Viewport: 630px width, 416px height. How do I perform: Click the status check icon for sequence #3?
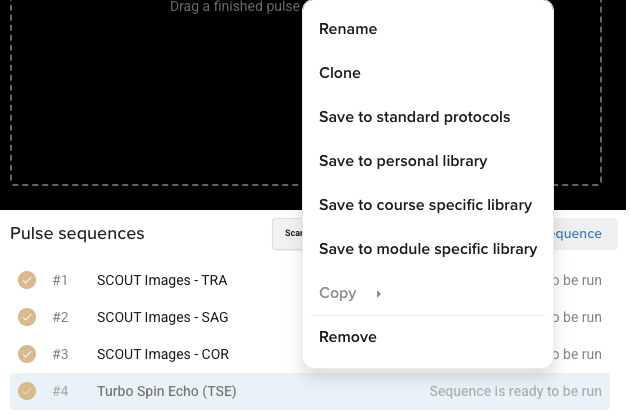pos(27,354)
